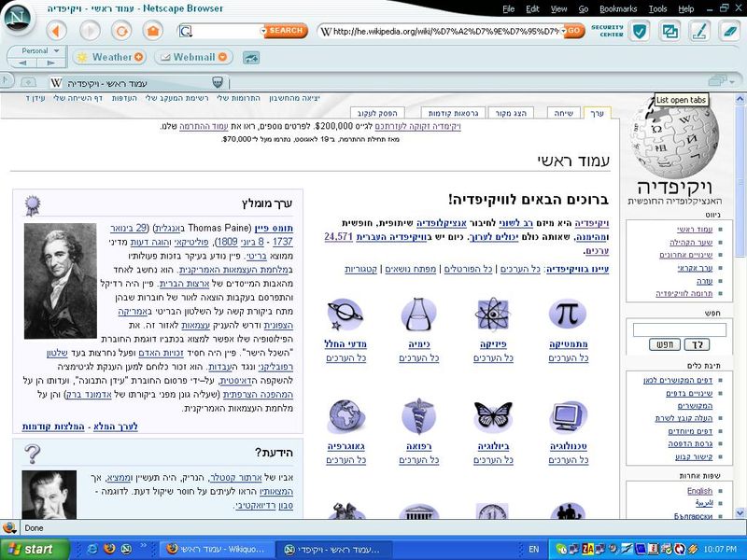Click the Webmail toolbar button
Screen dimensions: 747x560
(193, 57)
